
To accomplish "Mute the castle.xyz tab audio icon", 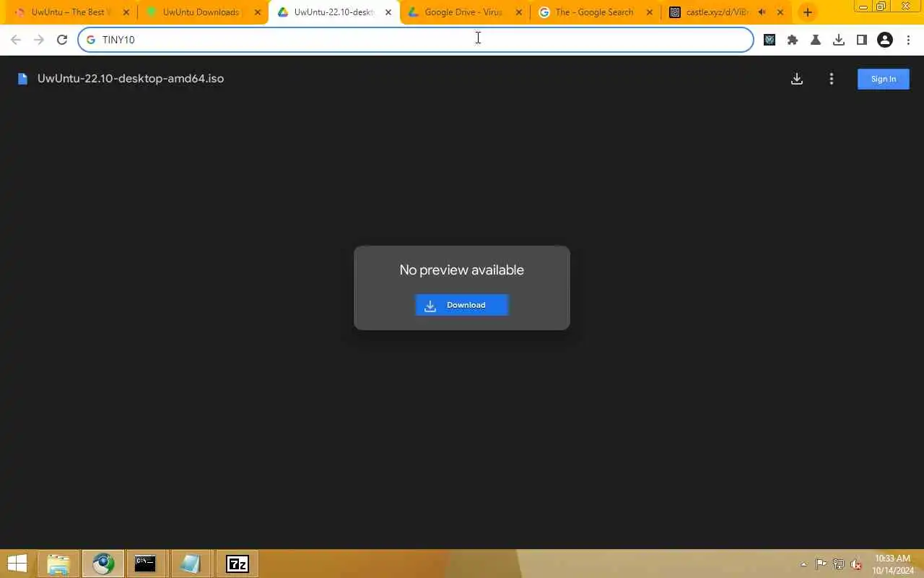I will tap(762, 12).
